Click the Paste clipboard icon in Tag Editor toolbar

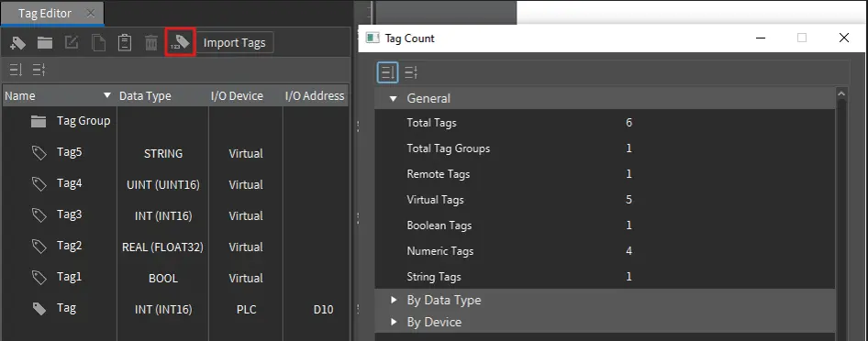click(x=125, y=43)
